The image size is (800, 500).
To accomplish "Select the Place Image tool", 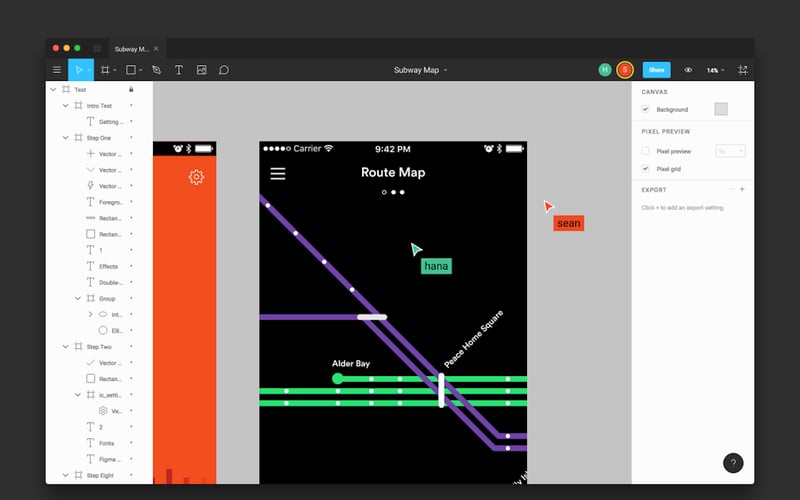I will point(202,70).
